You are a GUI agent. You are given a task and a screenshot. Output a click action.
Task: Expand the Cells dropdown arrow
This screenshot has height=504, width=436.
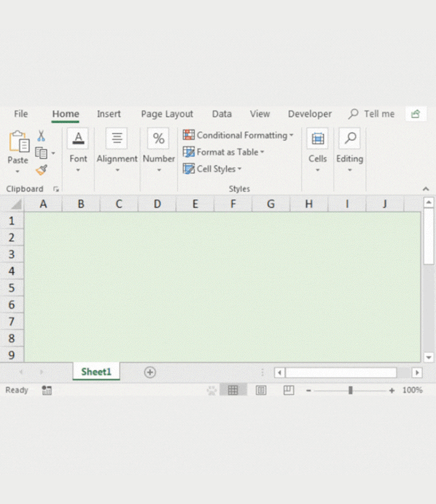317,170
